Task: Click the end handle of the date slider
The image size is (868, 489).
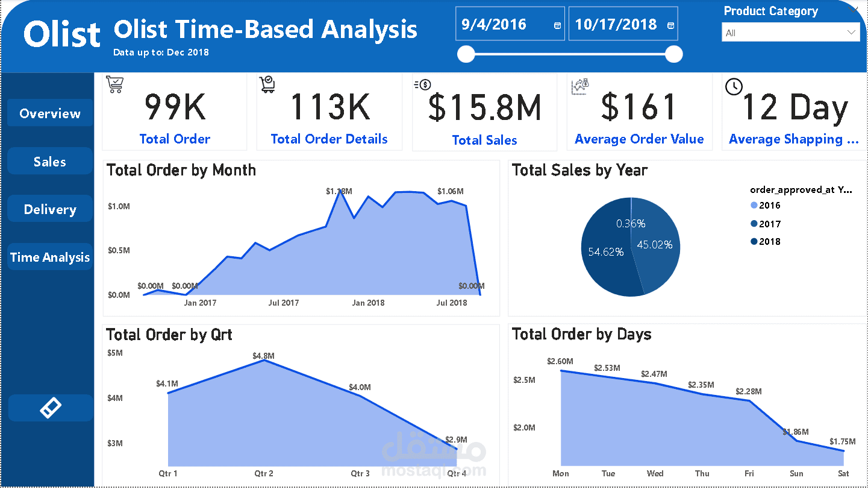Action: click(674, 54)
